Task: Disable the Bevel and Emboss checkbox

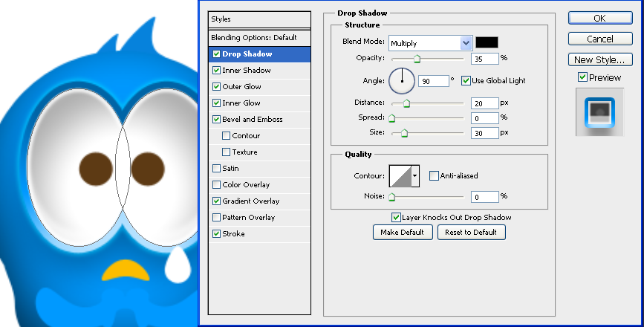Action: click(x=216, y=120)
